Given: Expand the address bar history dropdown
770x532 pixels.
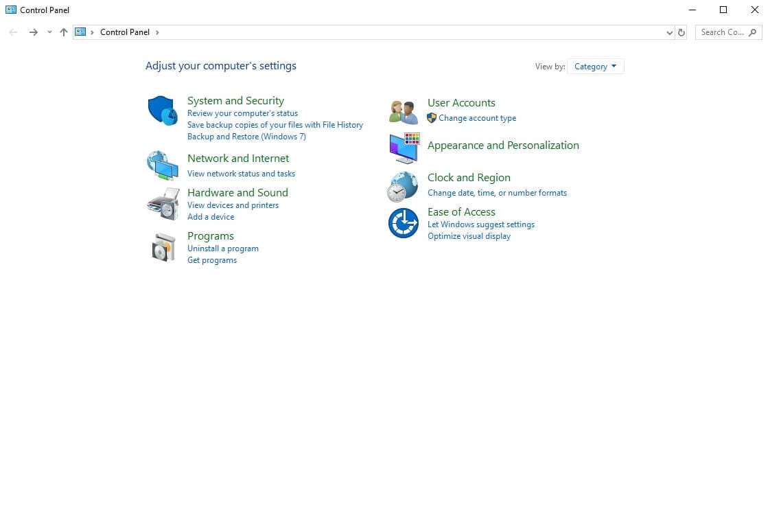Looking at the screenshot, I should tap(669, 32).
